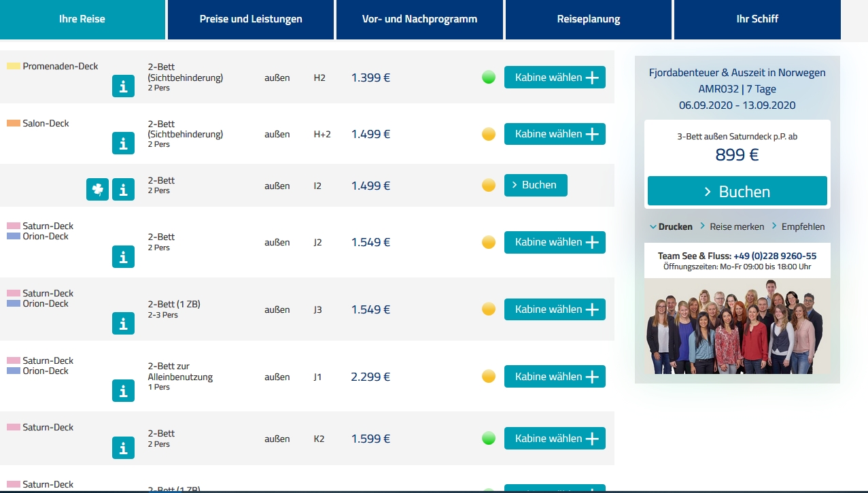868x493 pixels.
Task: Expand Kabine wählen for 1.399 € H2 cabin
Action: (x=555, y=78)
